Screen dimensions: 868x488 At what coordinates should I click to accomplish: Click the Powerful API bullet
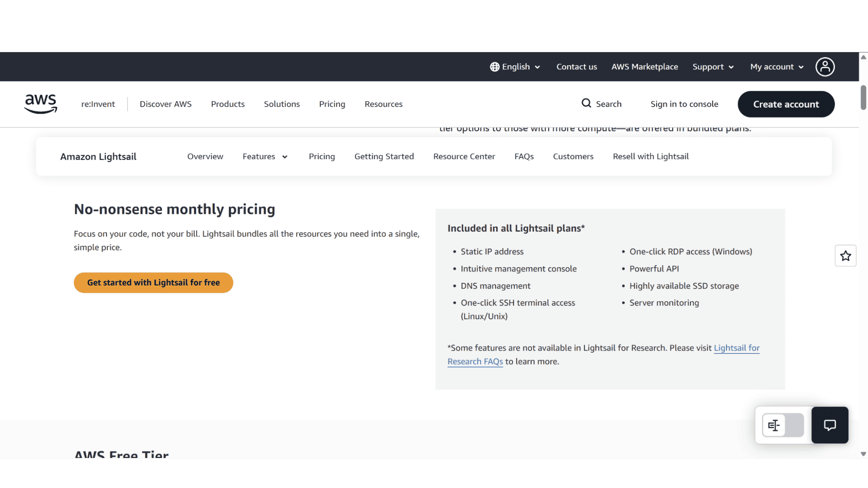(x=654, y=269)
